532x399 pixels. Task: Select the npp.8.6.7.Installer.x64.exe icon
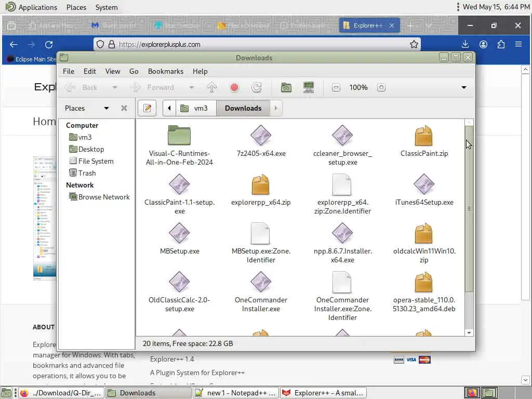(x=342, y=233)
